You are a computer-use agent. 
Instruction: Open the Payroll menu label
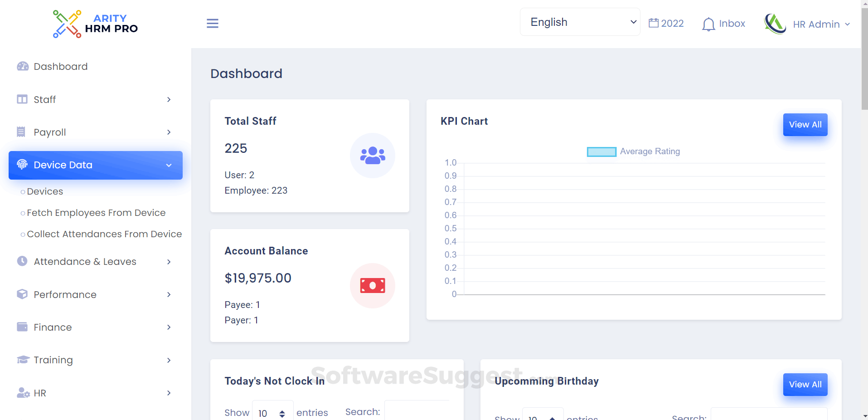[50, 132]
